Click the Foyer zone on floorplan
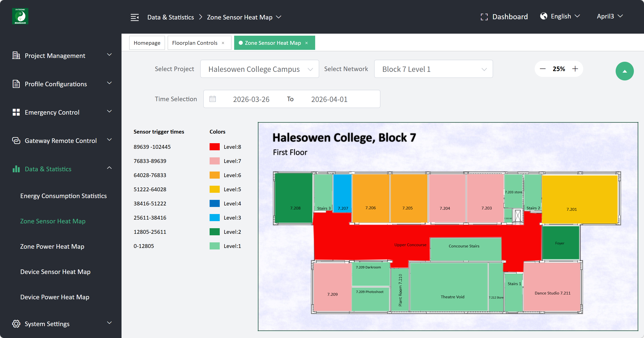 click(x=561, y=243)
